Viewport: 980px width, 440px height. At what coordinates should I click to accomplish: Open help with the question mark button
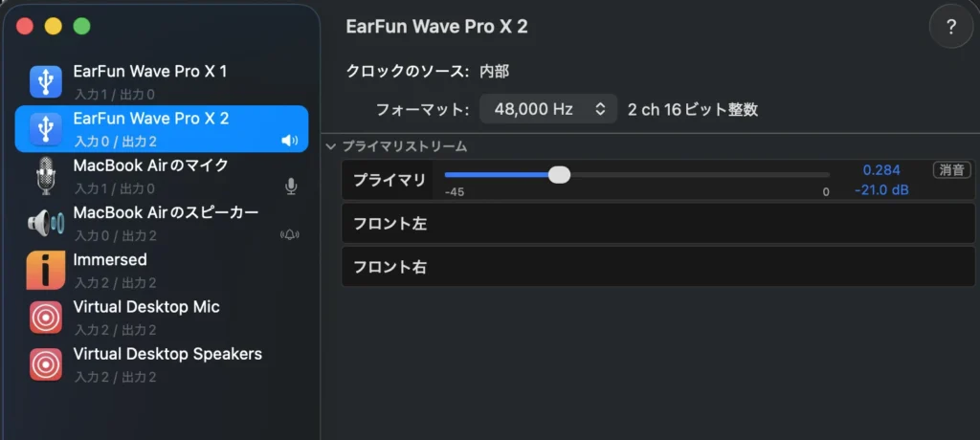[951, 27]
